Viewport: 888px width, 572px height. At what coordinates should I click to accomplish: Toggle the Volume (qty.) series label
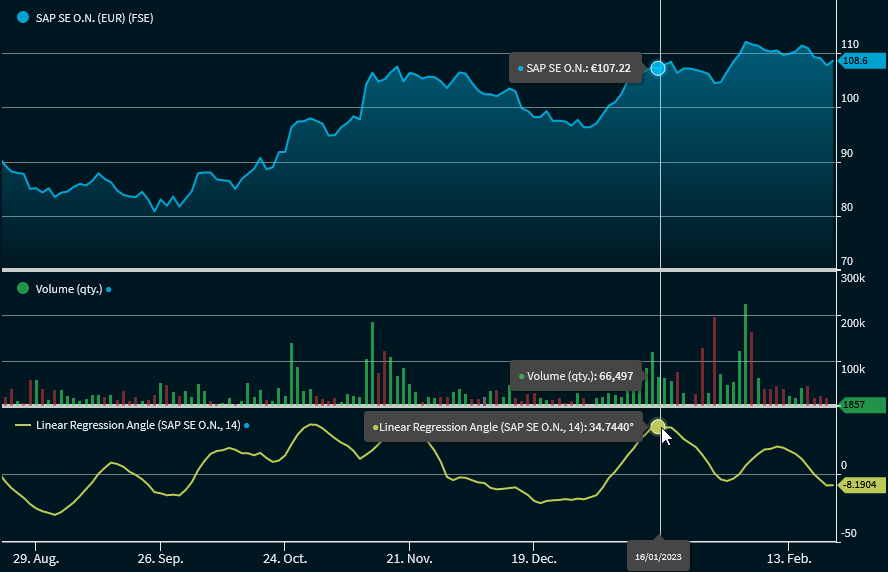(68, 289)
